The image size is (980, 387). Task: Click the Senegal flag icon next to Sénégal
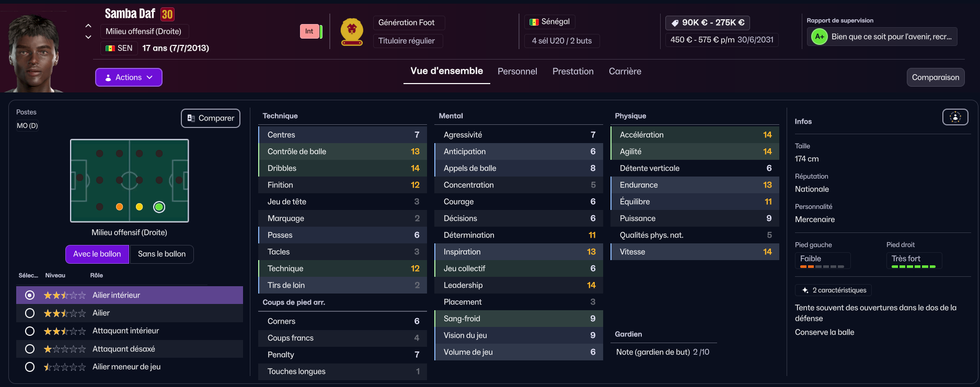534,22
